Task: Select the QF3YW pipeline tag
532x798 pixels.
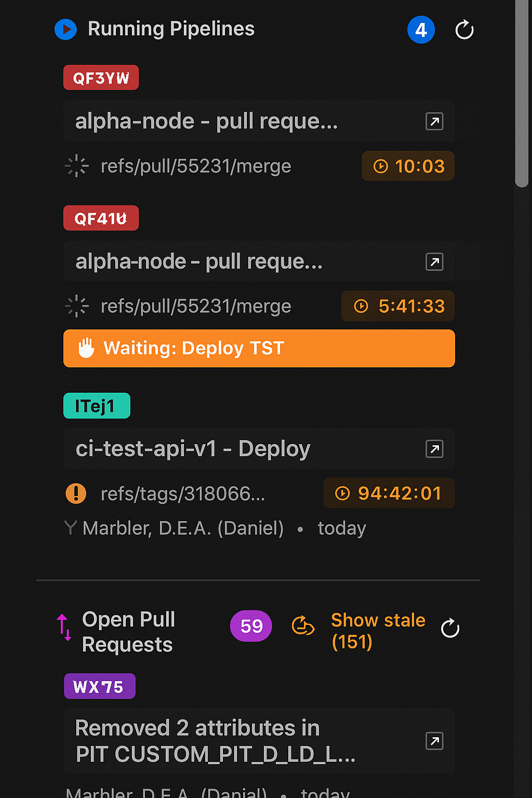Action: coord(101,78)
